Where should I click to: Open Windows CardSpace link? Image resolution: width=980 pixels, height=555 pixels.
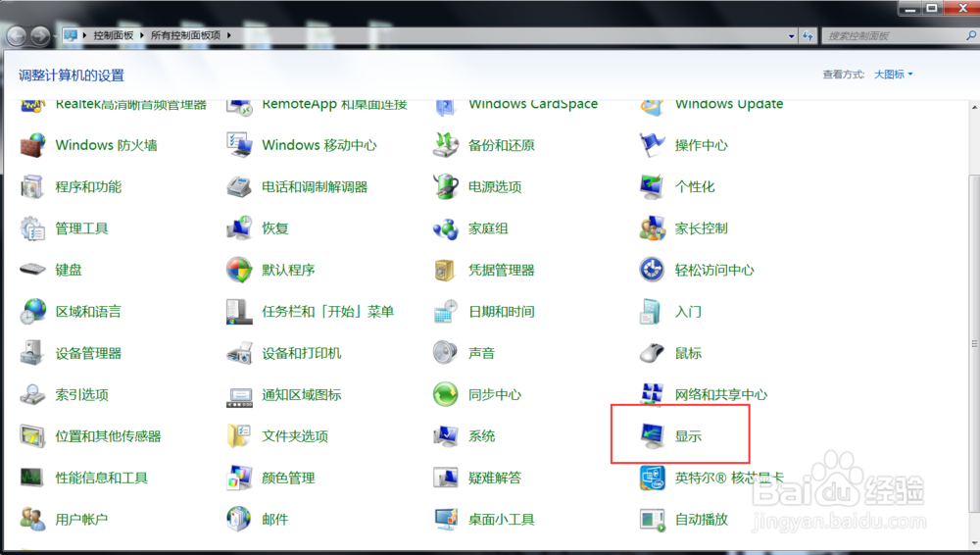tap(533, 105)
